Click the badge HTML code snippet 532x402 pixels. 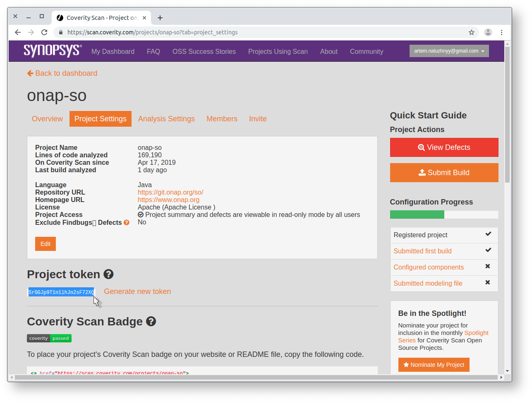coord(202,371)
